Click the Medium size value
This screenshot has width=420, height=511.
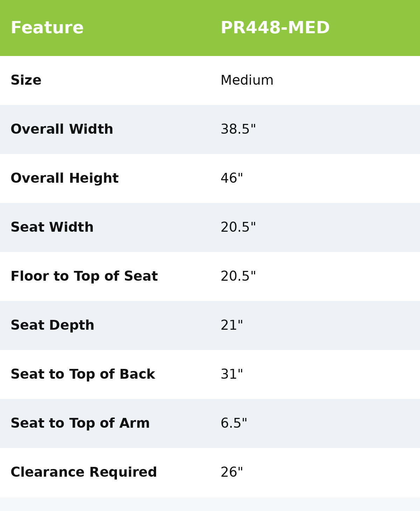[x=247, y=80]
